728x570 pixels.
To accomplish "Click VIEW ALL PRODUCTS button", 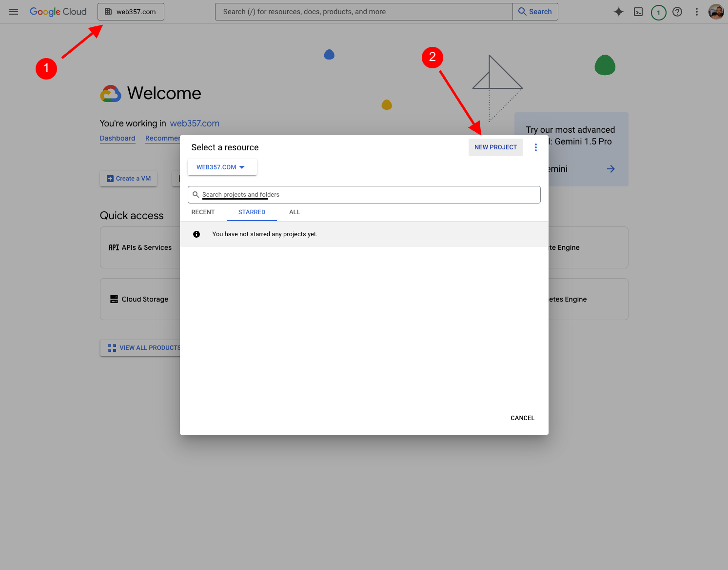I will pos(140,348).
